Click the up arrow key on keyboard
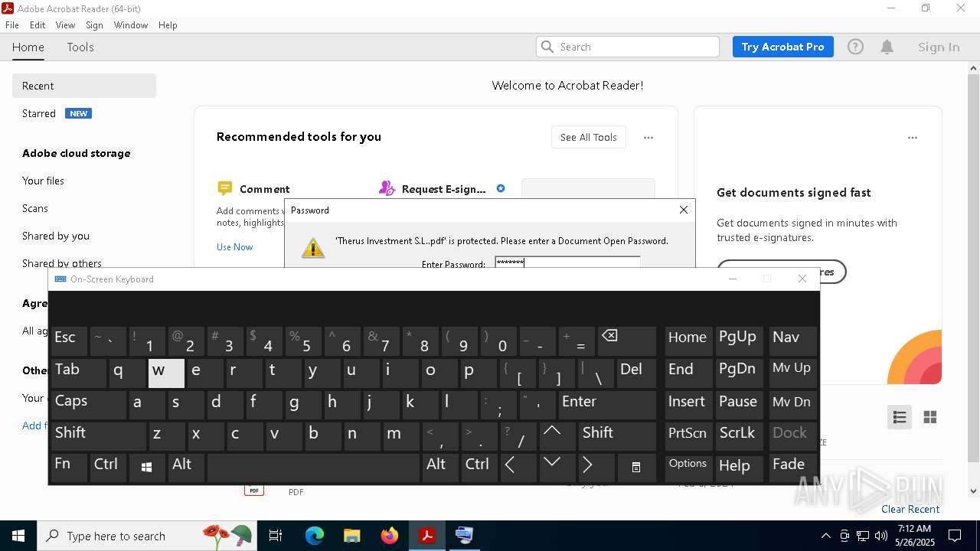This screenshot has height=551, width=980. (x=558, y=436)
